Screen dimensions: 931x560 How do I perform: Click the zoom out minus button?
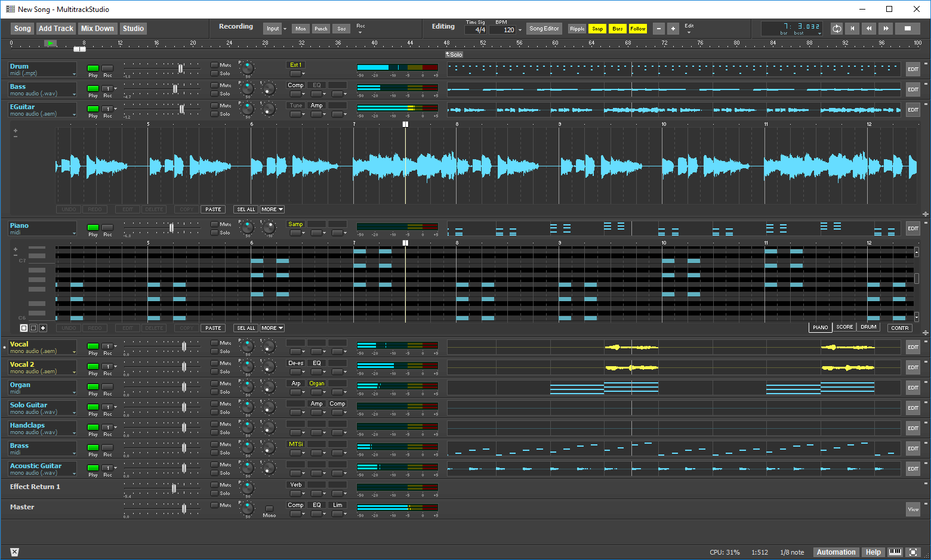pyautogui.click(x=659, y=29)
